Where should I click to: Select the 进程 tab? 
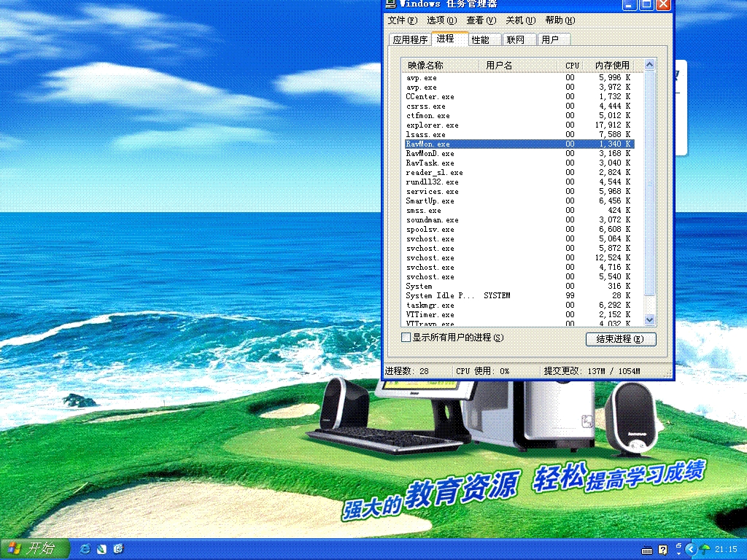click(x=449, y=39)
